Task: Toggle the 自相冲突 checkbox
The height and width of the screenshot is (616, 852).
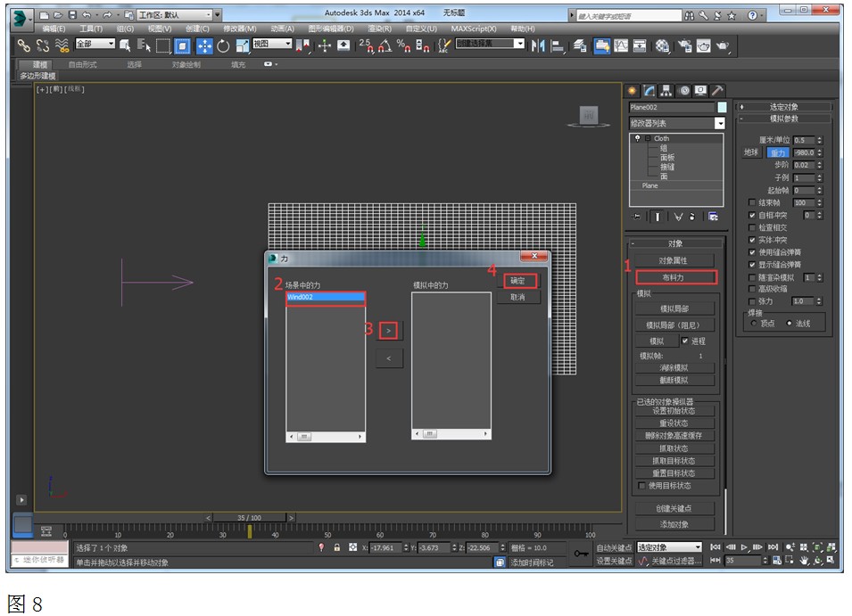Action: point(752,215)
